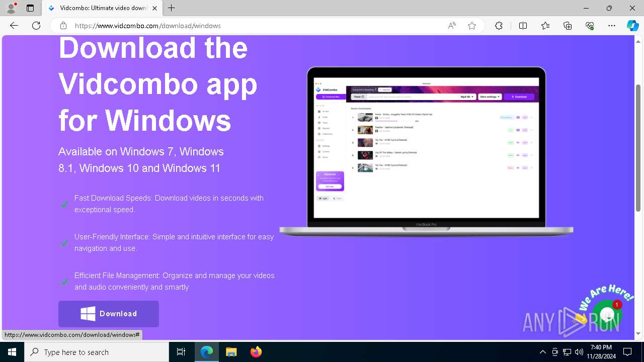Click the Vidcombo tab title
This screenshot has height=362, width=644.
[x=103, y=8]
